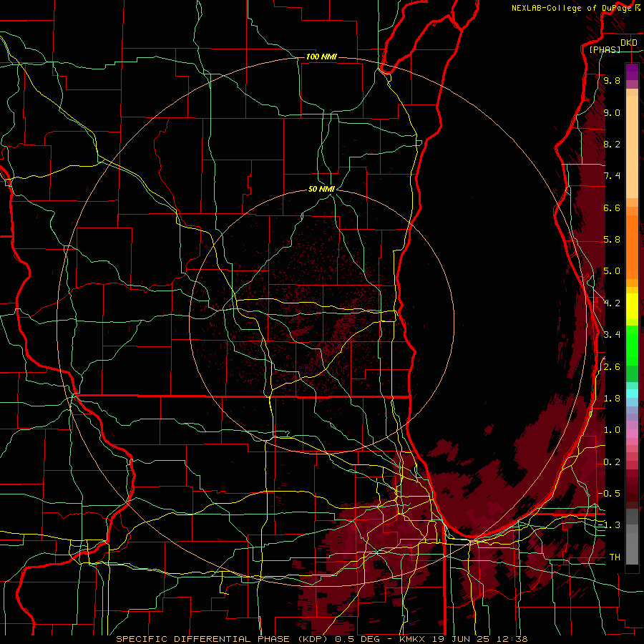The width and height of the screenshot is (644, 644).
Task: Pick the pink colorbar segment near 1.0
Action: (x=632, y=434)
